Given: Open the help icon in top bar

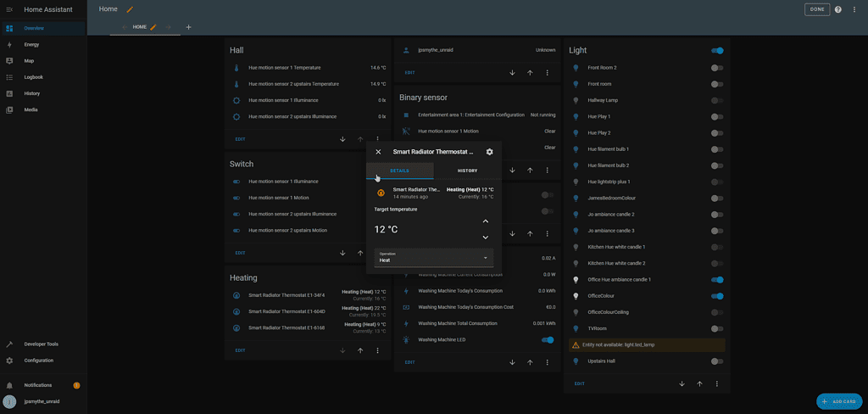Looking at the screenshot, I should tap(837, 9).
